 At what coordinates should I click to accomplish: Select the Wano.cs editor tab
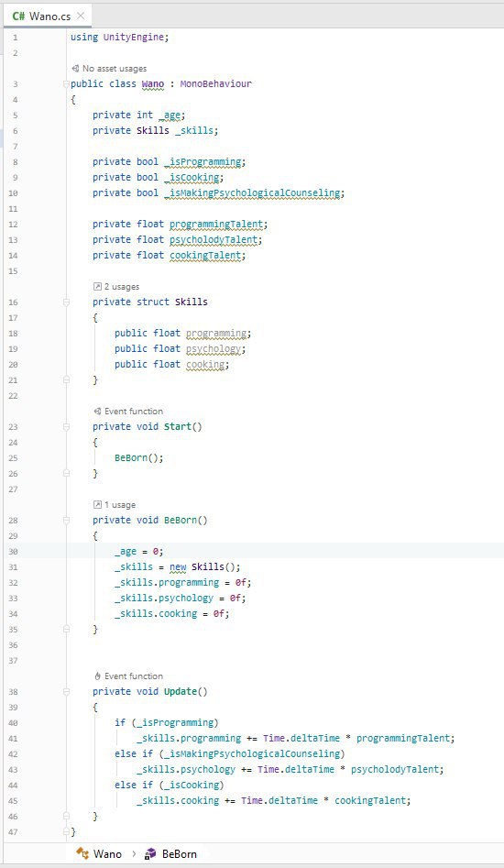(x=48, y=16)
